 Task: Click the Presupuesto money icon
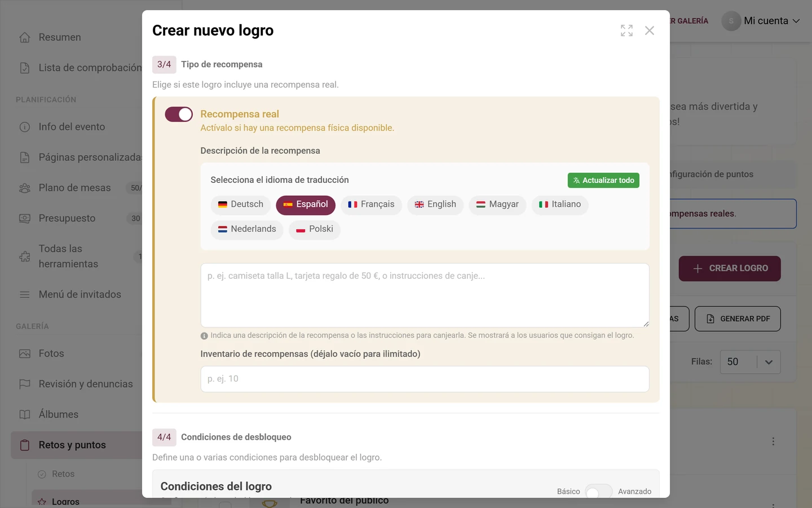coord(25,218)
